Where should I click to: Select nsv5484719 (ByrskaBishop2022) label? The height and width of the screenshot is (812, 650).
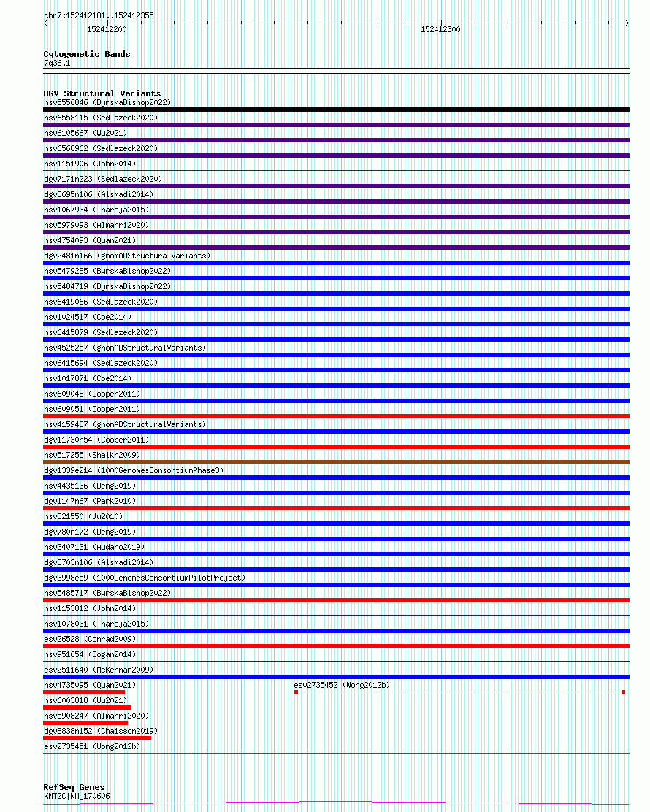click(107, 286)
